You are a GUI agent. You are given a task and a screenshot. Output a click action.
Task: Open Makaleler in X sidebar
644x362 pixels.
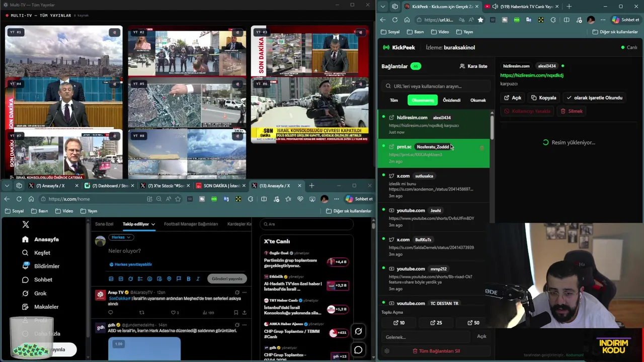(40, 307)
